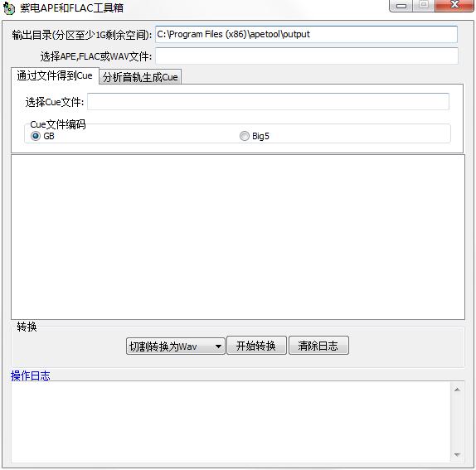Minimize the 紫电APE和FLAC工具箱 window
This screenshot has height=470, width=476.
point(401,6)
